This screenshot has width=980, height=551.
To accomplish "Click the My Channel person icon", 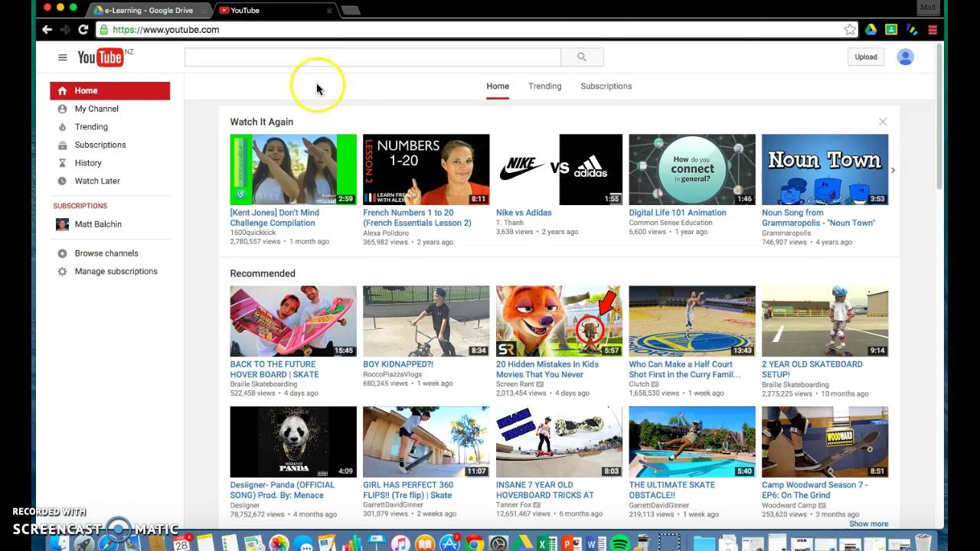I will (x=62, y=109).
